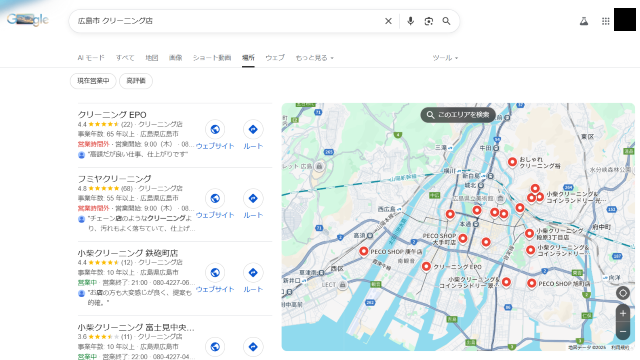The image size is (640, 360).
Task: Open the クリーニング EPO listing title
Action: pos(112,115)
